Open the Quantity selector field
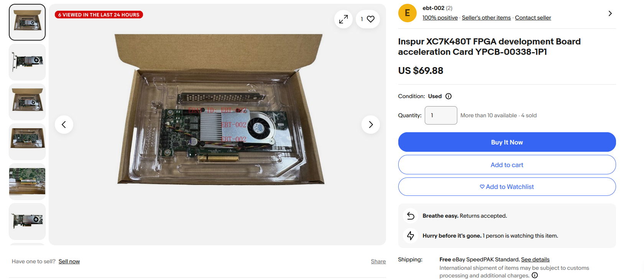The image size is (644, 279). [x=440, y=115]
